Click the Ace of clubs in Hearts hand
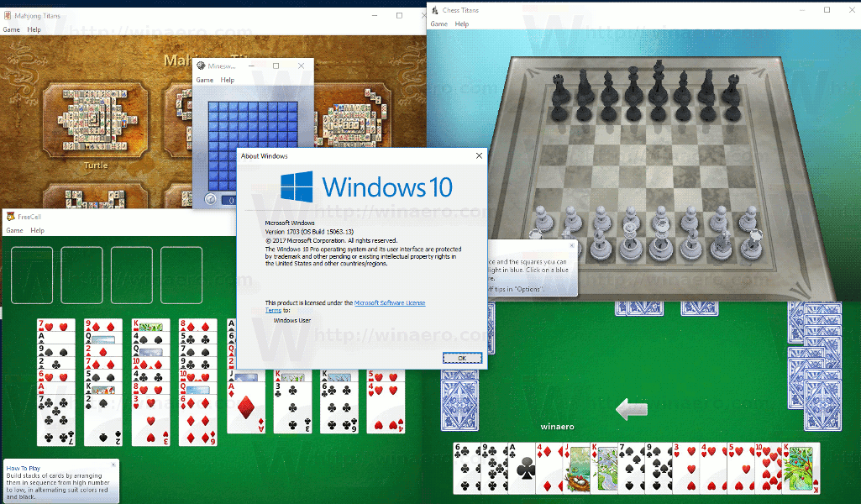 click(525, 468)
